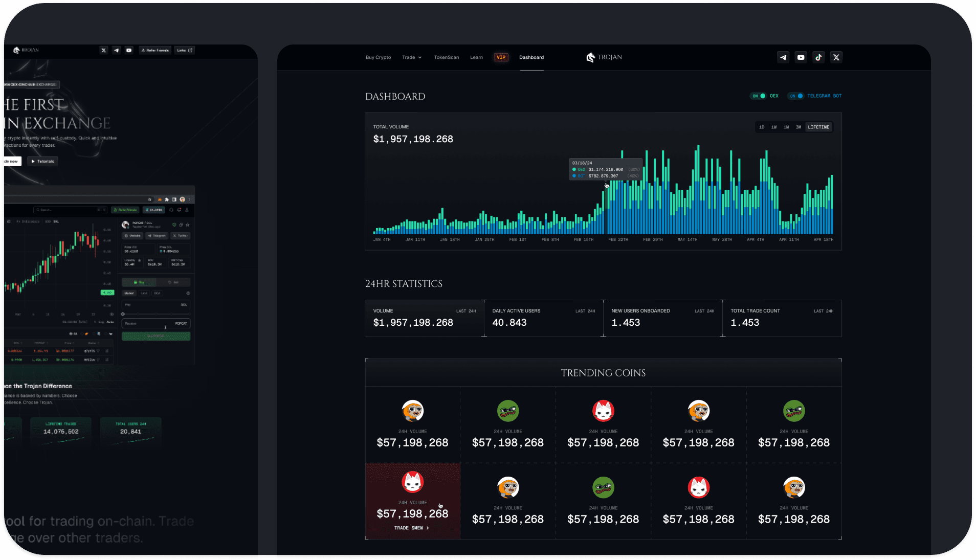Click Tutorials button on landing page
The height and width of the screenshot is (560, 976).
coord(42,161)
